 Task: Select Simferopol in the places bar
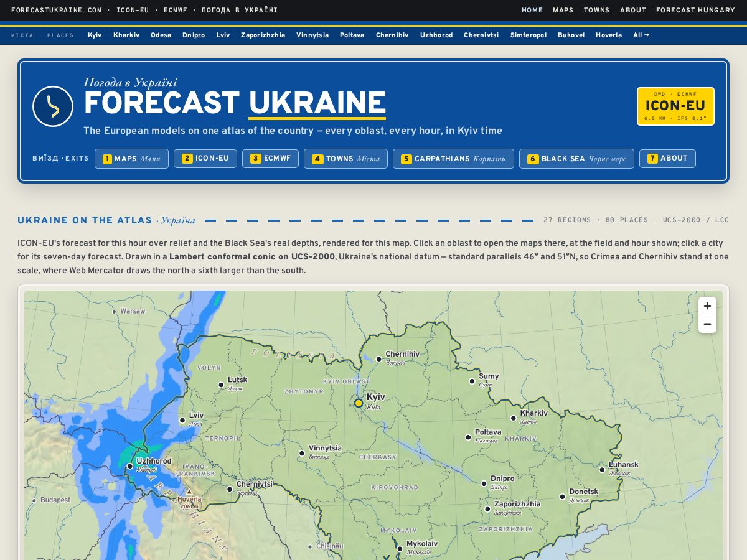pyautogui.click(x=529, y=35)
